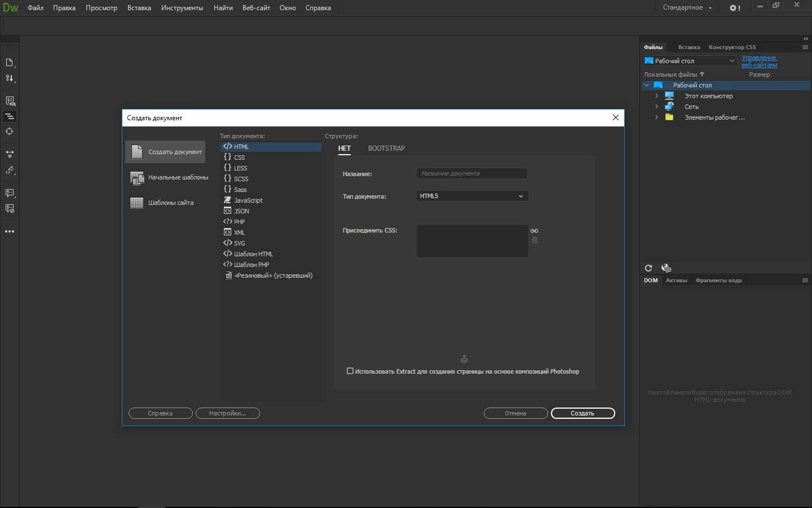Viewport: 812px width, 508px height.
Task: Switch to the НЕТ structure tab
Action: 345,148
